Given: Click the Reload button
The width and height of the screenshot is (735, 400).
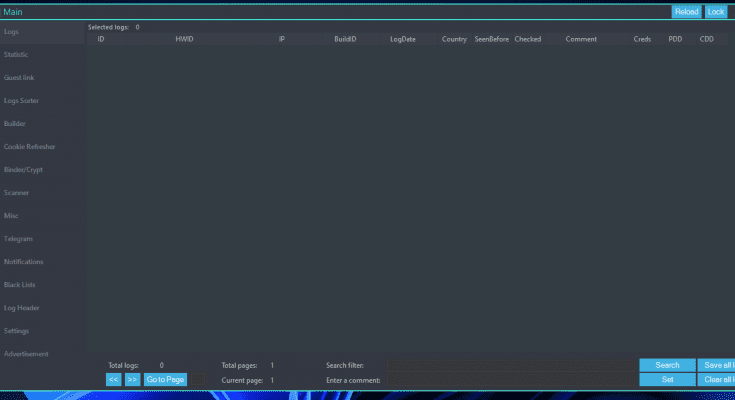Looking at the screenshot, I should click(x=686, y=12).
